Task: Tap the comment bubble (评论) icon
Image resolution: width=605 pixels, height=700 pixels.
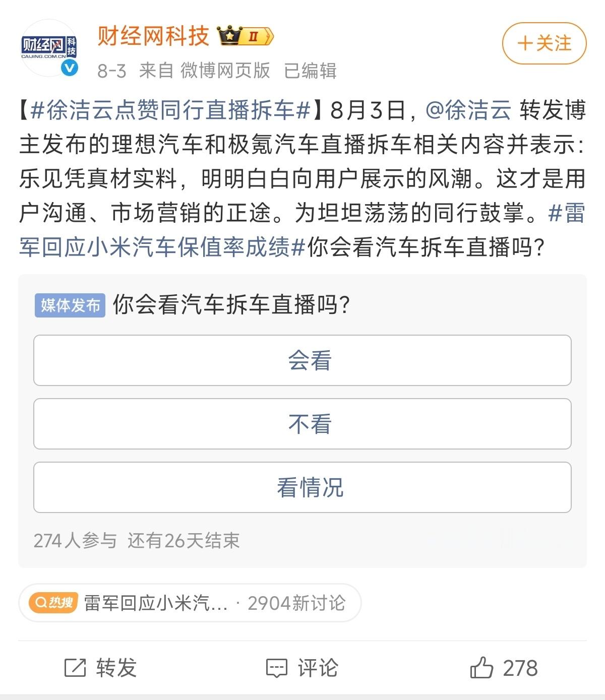Action: [276, 668]
